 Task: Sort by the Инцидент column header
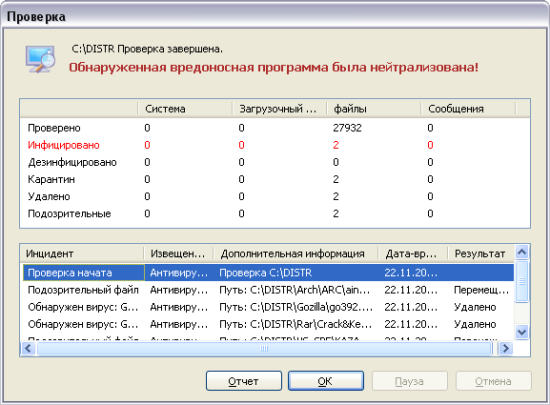(x=82, y=253)
